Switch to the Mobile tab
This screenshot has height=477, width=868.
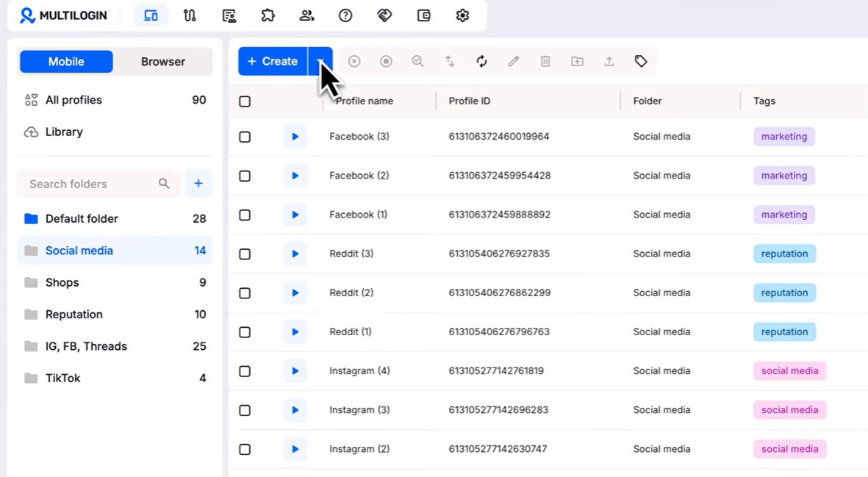click(66, 62)
